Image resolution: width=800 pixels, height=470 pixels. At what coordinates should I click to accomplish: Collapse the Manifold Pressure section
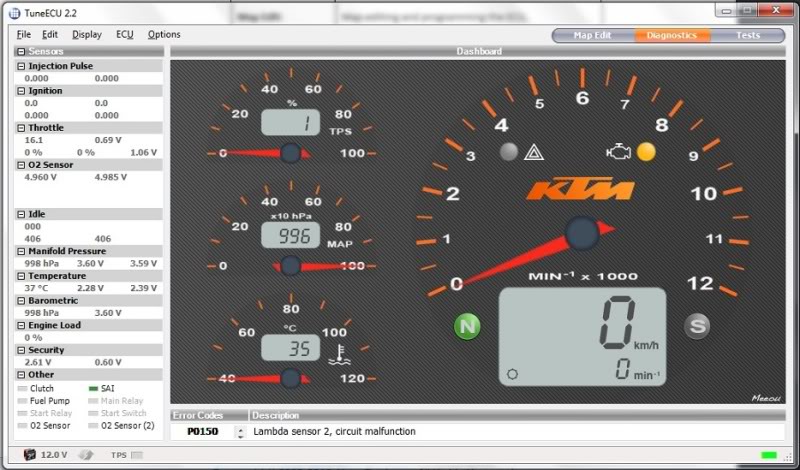point(21,251)
